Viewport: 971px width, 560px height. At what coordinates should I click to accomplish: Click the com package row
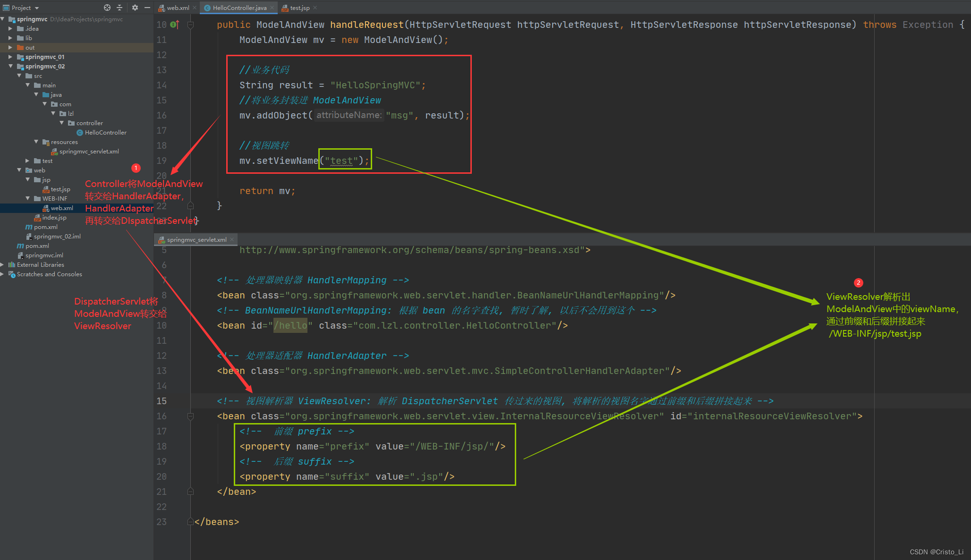click(x=77, y=104)
